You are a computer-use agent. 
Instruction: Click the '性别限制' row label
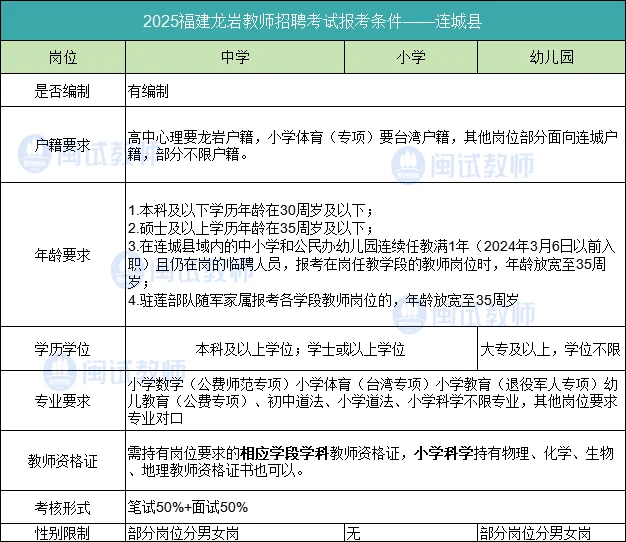62,534
